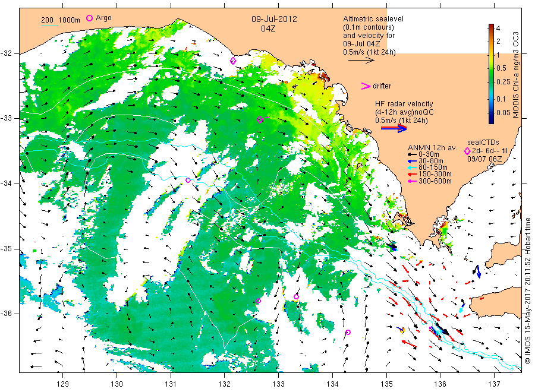Click the IMOS copyright timestamp text

pyautogui.click(x=527, y=291)
